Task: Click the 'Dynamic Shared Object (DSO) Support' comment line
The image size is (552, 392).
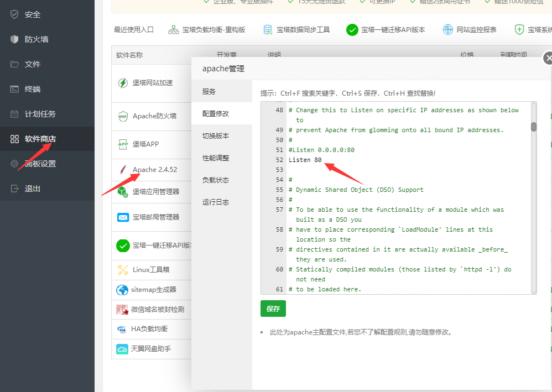Action: click(356, 190)
